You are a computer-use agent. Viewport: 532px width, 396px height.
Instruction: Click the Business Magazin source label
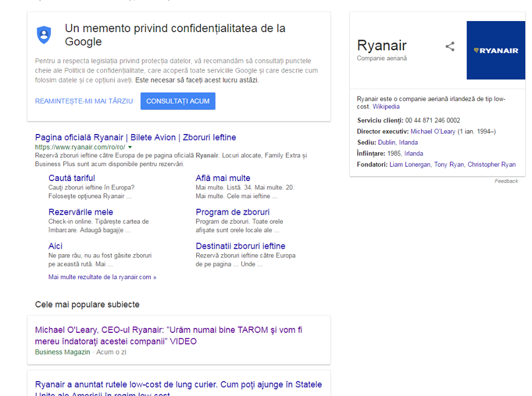coord(63,352)
